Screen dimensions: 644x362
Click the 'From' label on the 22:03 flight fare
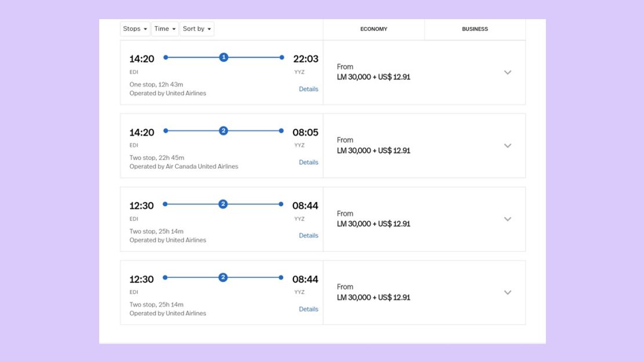tap(345, 67)
